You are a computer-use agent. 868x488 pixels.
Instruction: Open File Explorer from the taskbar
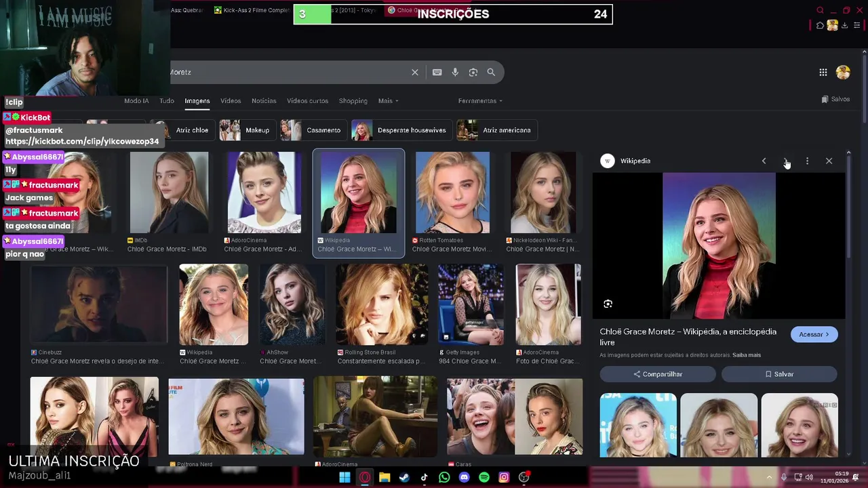click(x=384, y=477)
